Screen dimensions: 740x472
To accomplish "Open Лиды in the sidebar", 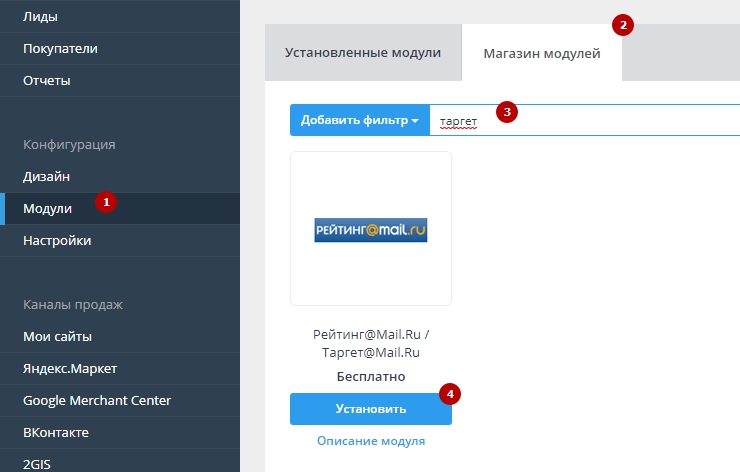I will coord(40,17).
